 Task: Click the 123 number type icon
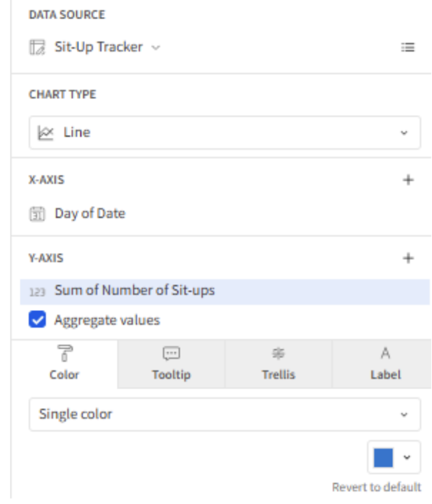click(x=37, y=292)
